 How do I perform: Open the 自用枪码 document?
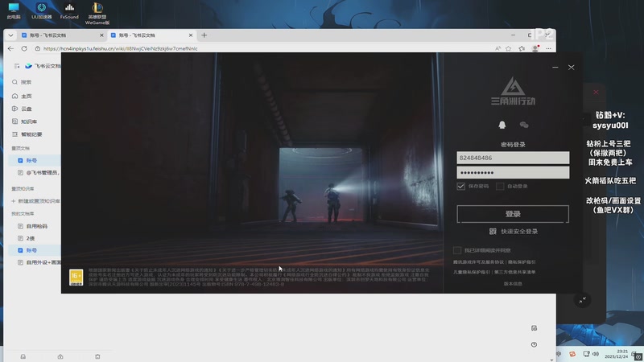(x=35, y=226)
